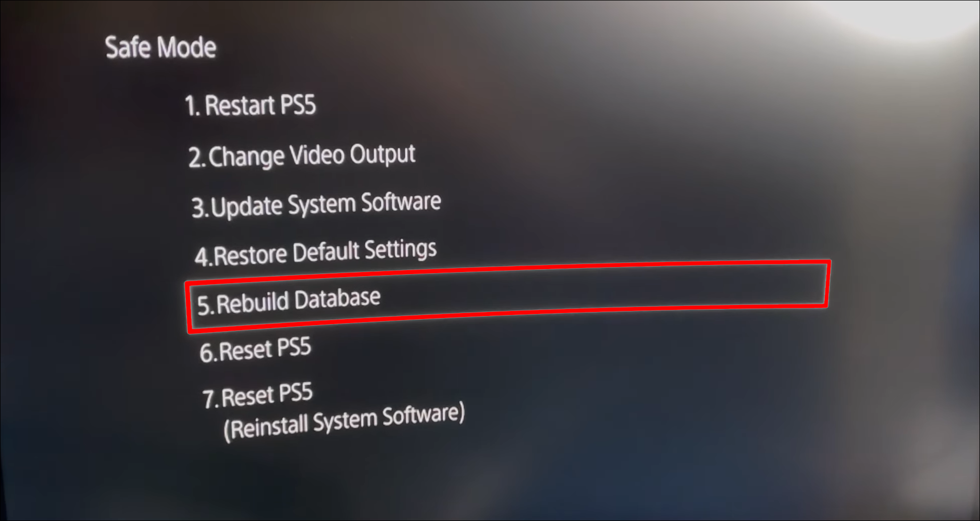
Task: Click the numeral 3 before Update System
Action: click(x=199, y=207)
